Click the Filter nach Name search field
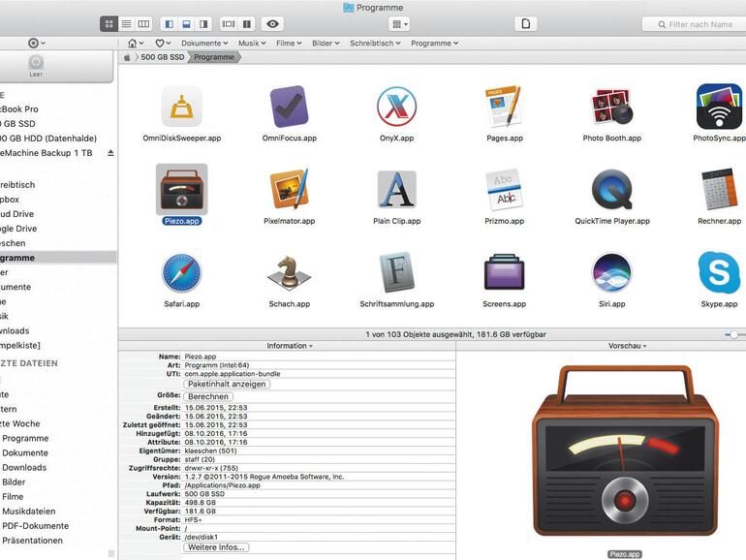The image size is (746, 560). [x=699, y=24]
